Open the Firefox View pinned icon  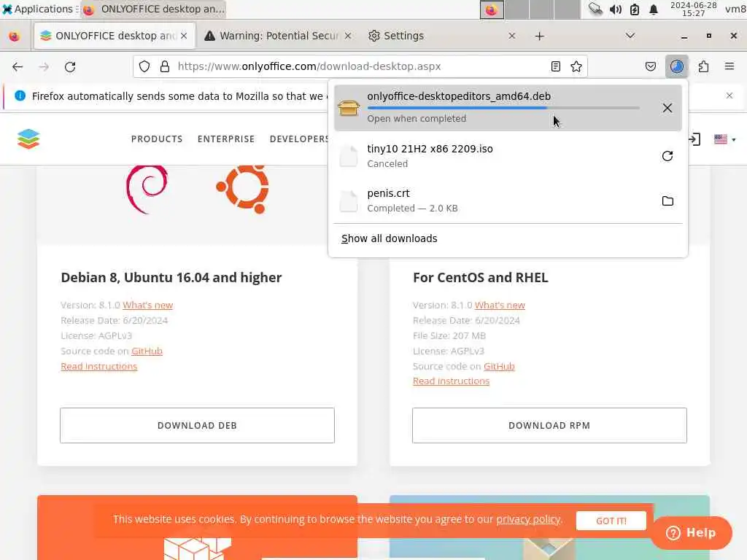(x=15, y=36)
